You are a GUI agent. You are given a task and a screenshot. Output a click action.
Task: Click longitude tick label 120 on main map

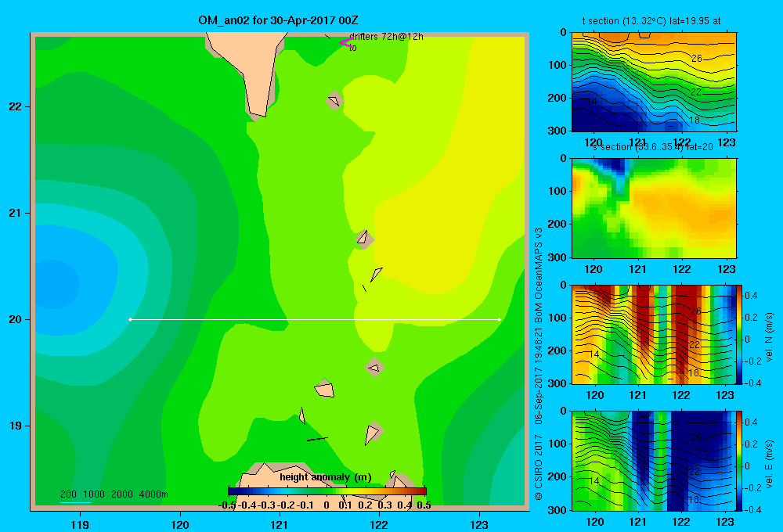coord(180,524)
